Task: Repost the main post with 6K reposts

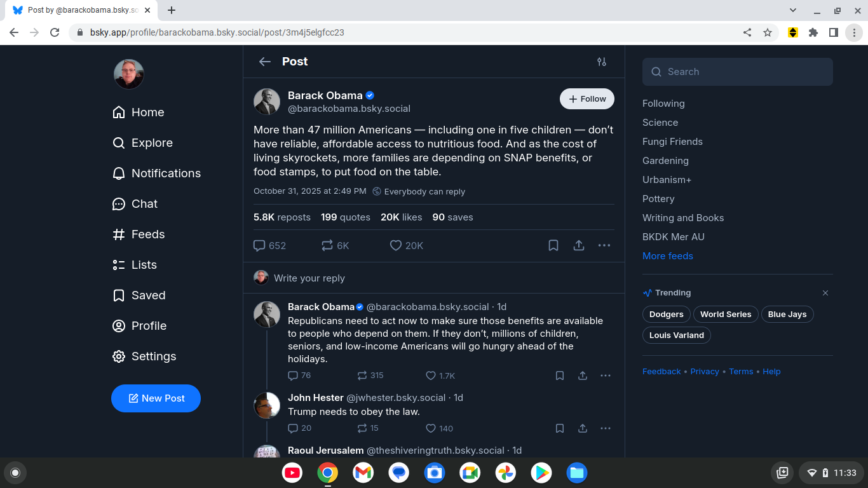Action: pyautogui.click(x=336, y=245)
